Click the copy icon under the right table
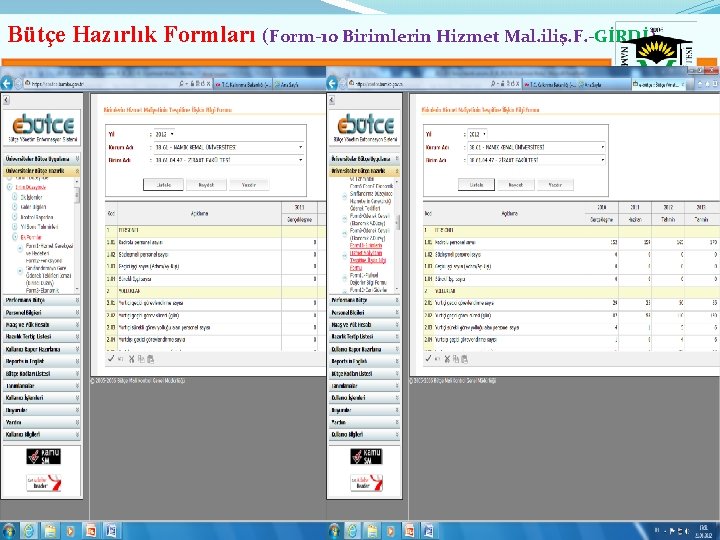720x540 pixels. 456,359
